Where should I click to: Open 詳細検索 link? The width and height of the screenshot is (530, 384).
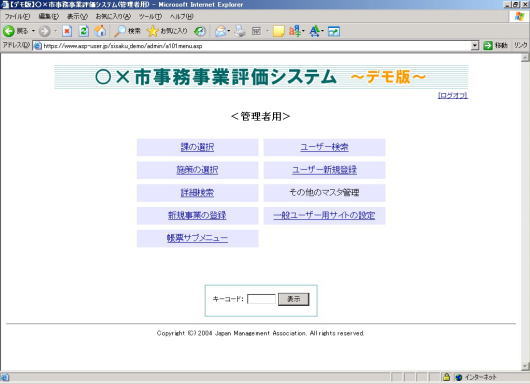point(197,193)
